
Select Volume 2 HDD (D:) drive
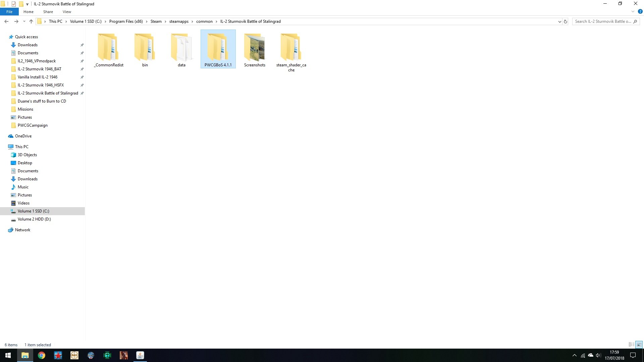tap(34, 219)
